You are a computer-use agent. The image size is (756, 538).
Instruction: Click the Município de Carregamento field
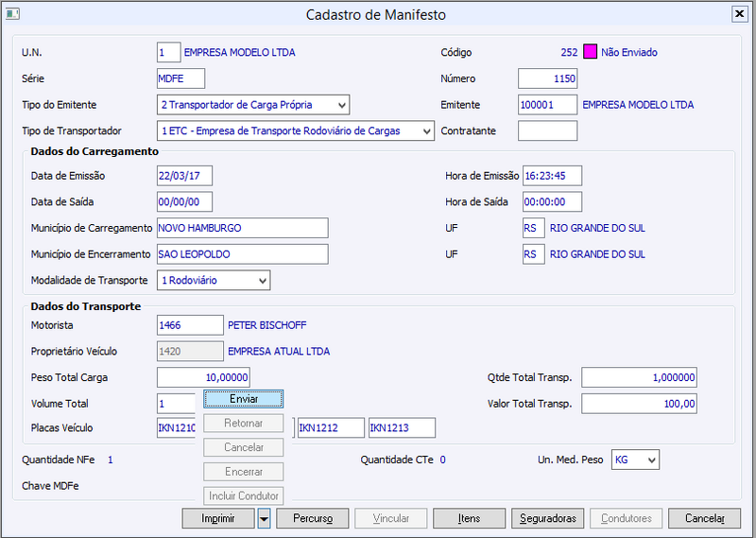tap(242, 228)
